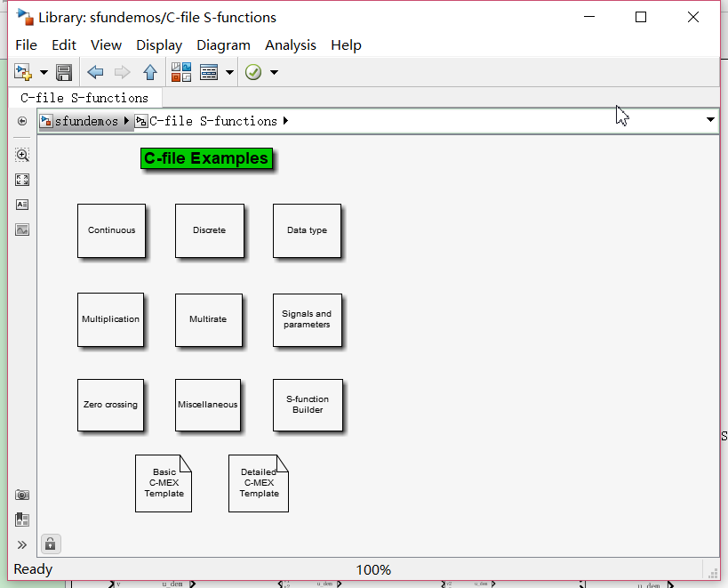Select the C-file S-functions tab
The width and height of the screenshot is (728, 588).
pyautogui.click(x=84, y=98)
